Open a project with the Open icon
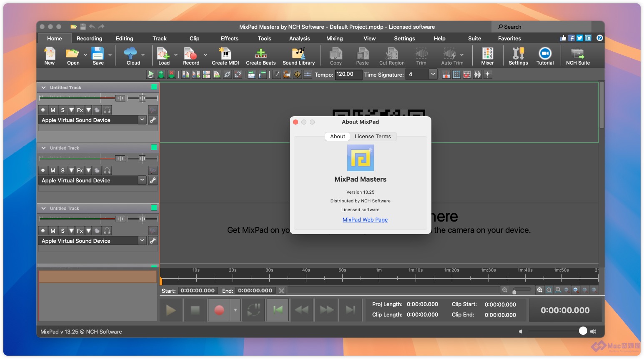 (x=73, y=56)
